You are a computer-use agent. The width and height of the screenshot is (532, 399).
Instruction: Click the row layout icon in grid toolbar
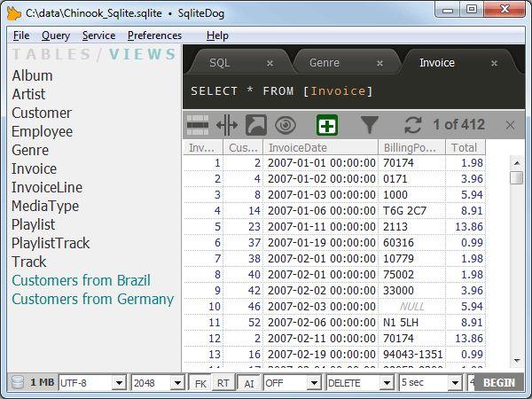(x=198, y=125)
